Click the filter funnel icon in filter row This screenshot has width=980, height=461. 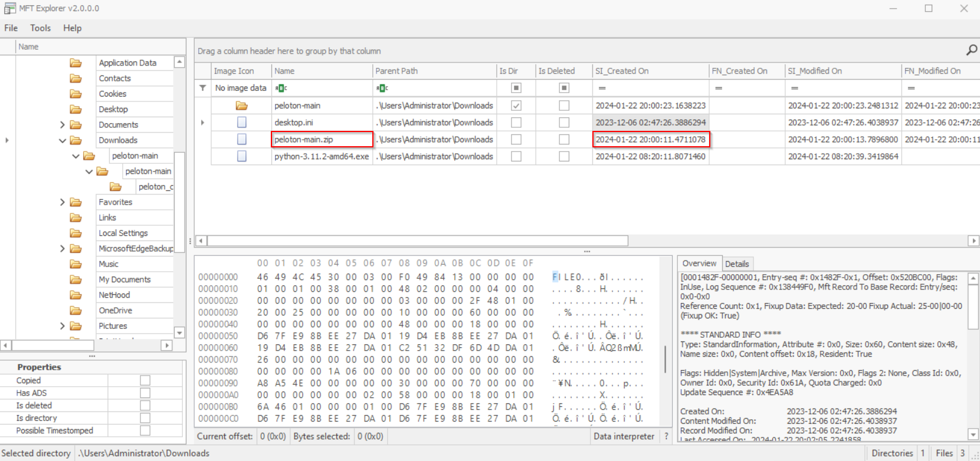[202, 88]
